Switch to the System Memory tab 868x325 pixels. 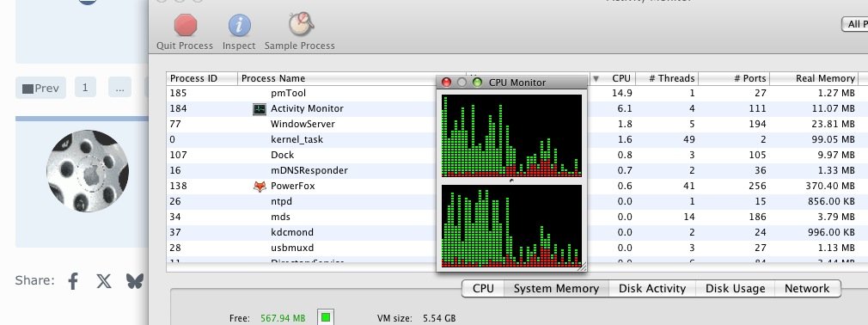tap(556, 288)
